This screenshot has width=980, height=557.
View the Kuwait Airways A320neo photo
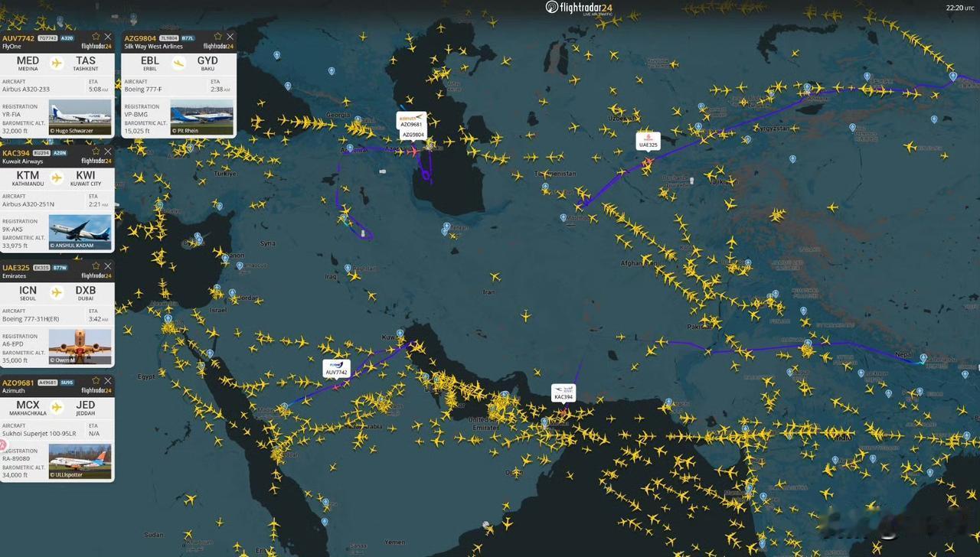pyautogui.click(x=80, y=232)
